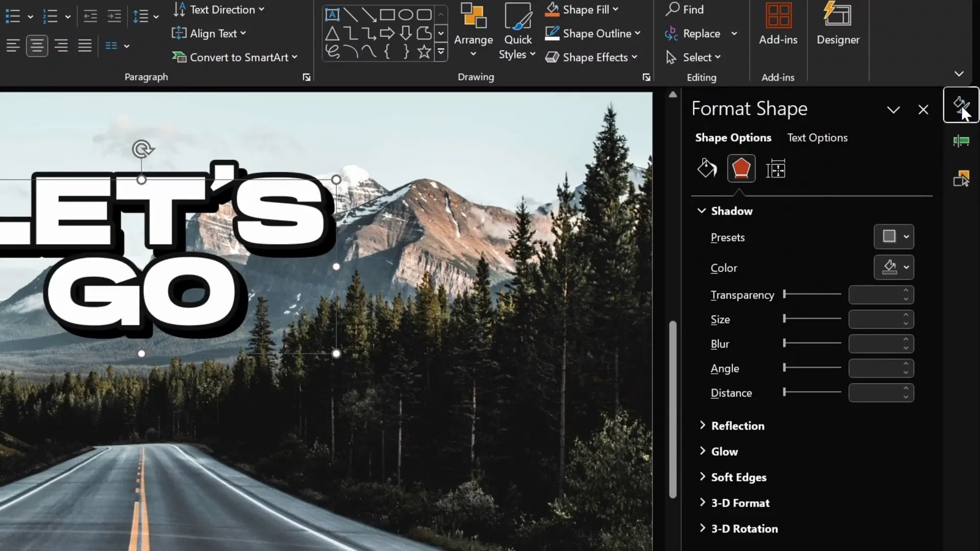Align text to the right
The image size is (980, 551).
tap(61, 46)
